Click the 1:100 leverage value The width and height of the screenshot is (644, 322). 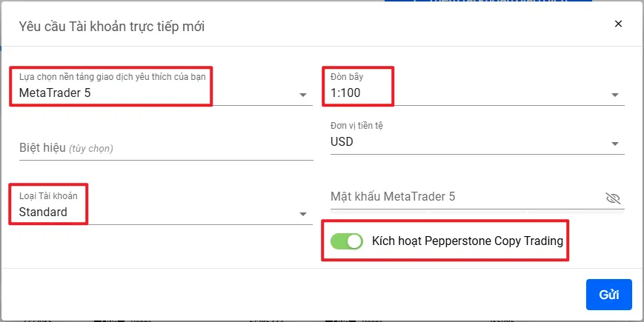[x=345, y=93]
